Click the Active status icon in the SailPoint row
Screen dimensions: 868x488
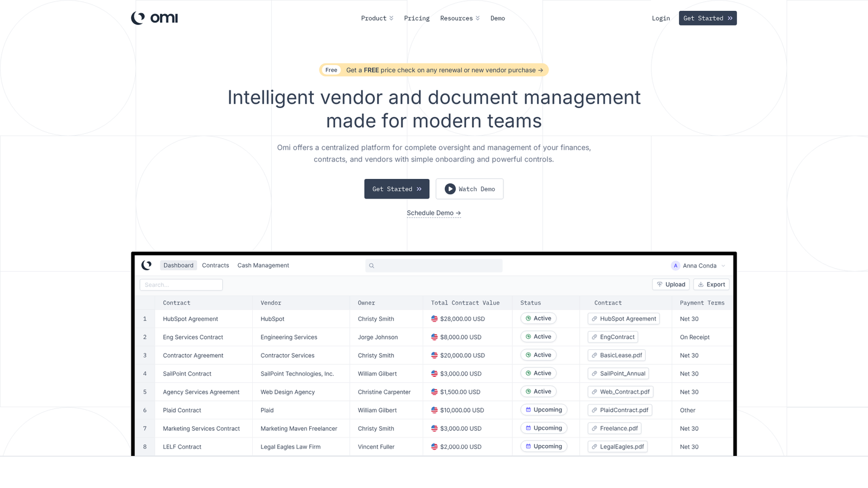tap(528, 373)
